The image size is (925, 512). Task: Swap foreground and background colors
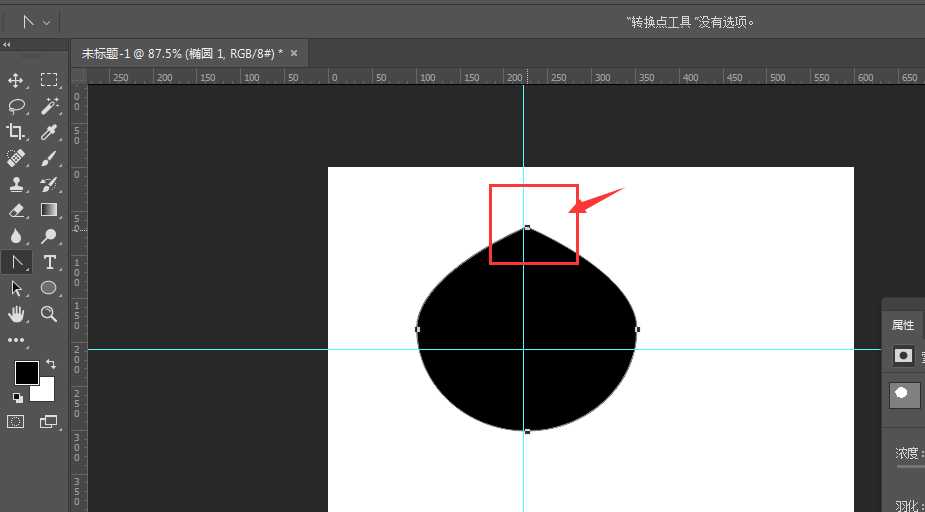(50, 365)
